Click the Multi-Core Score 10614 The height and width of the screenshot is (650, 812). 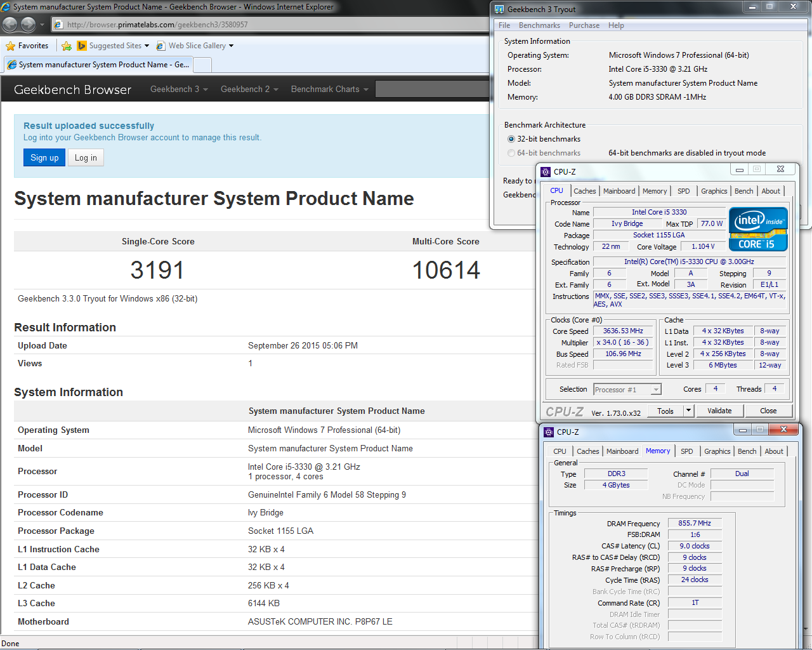point(446,270)
